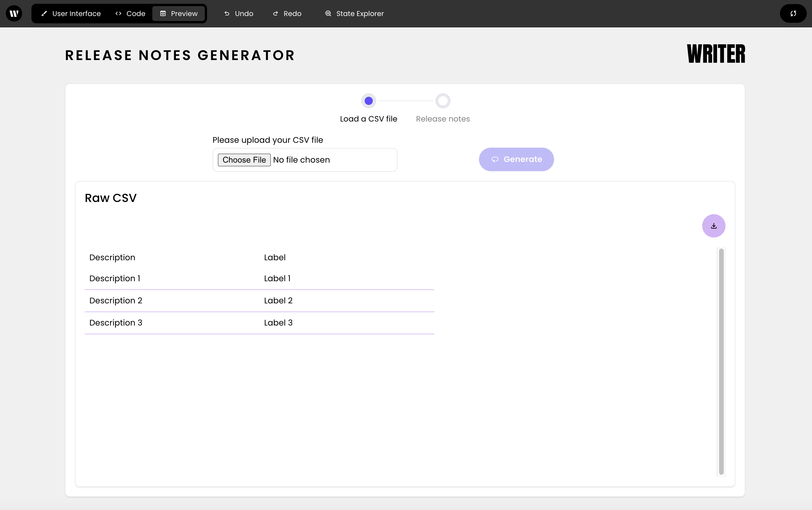Select the 'Description 2' row cell
Screen dimensions: 812x510
point(116,300)
